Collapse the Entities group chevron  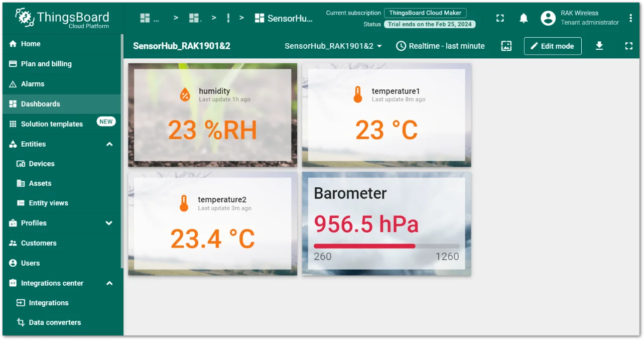point(109,144)
